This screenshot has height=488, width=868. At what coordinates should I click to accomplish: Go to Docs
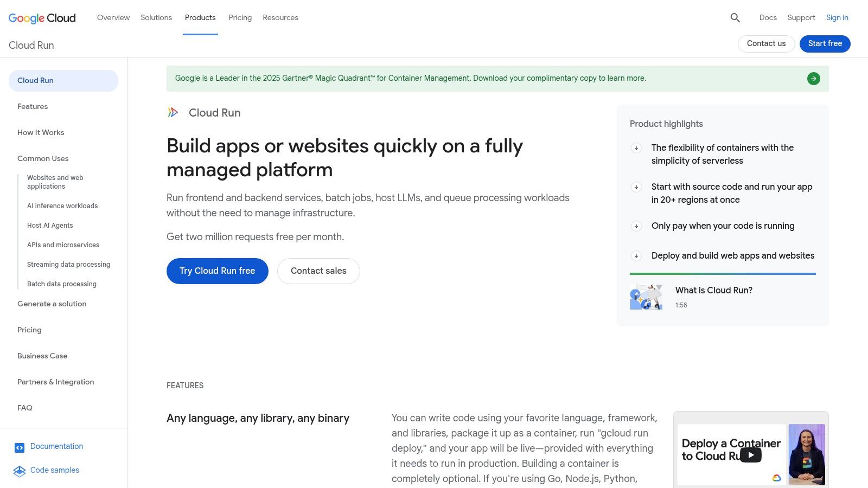coord(768,17)
